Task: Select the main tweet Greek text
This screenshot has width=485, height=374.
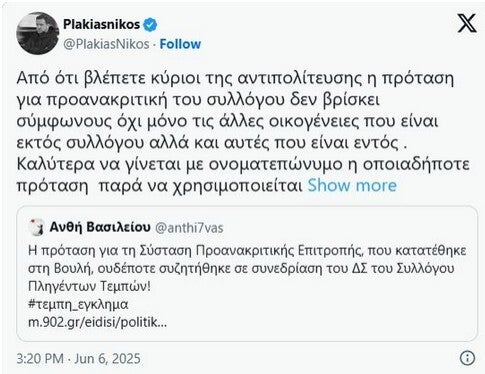Action: pos(243,132)
